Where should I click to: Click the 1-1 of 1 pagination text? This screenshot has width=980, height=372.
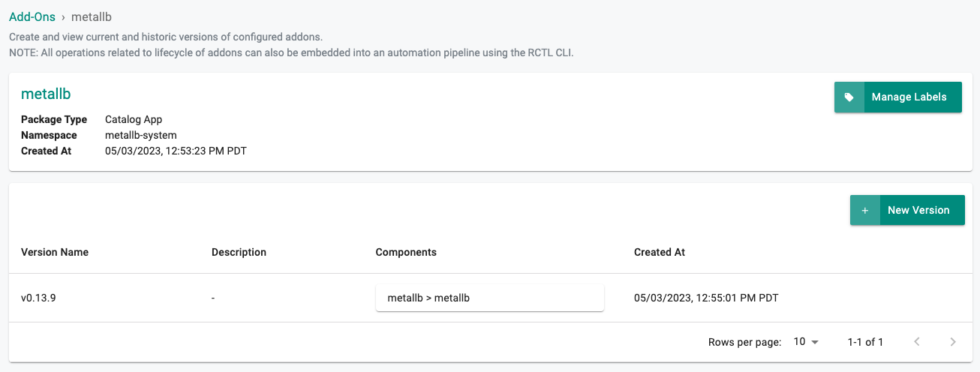(x=865, y=342)
